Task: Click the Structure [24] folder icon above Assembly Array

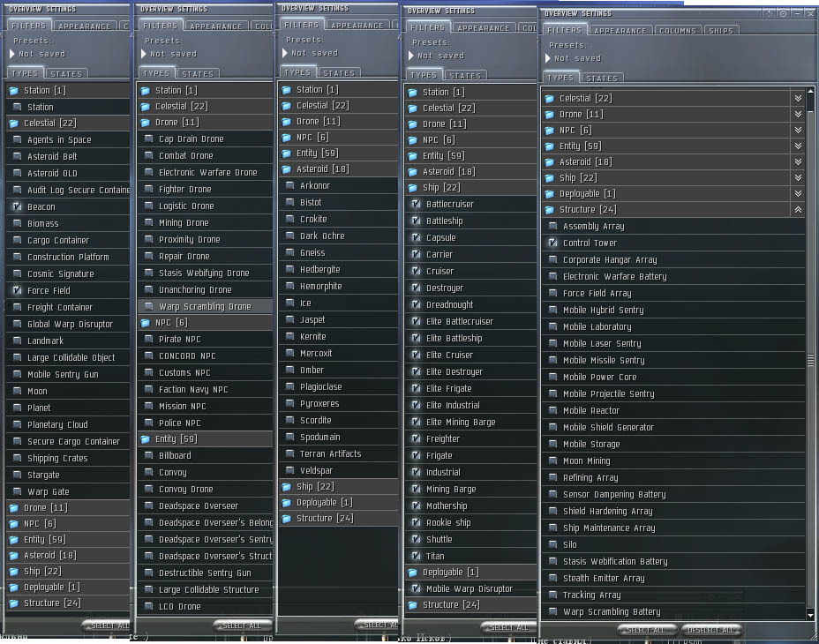Action: pos(549,210)
